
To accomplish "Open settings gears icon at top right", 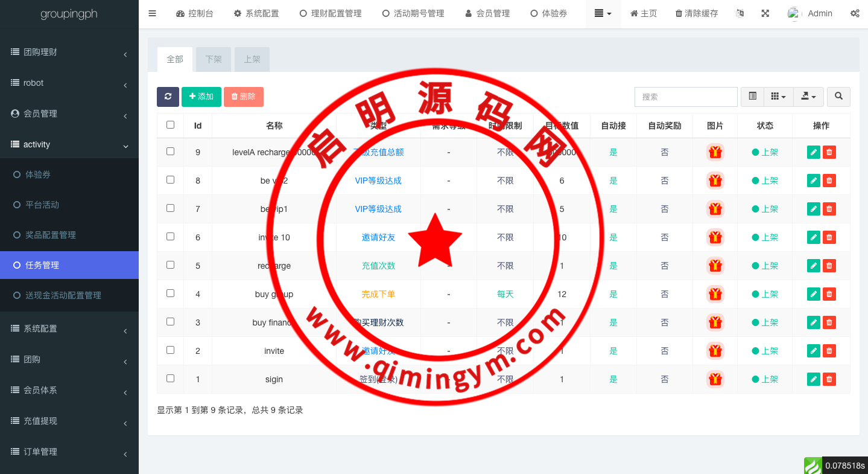I will 855,13.
